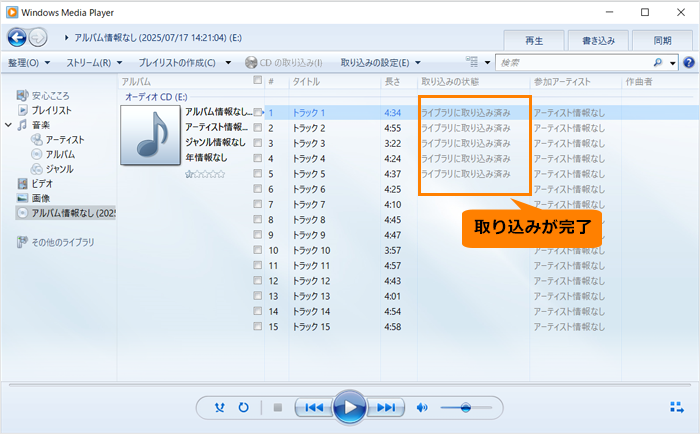Screen dimensions: 700x434
Task: Click the playback seek bar
Action: tap(350, 384)
